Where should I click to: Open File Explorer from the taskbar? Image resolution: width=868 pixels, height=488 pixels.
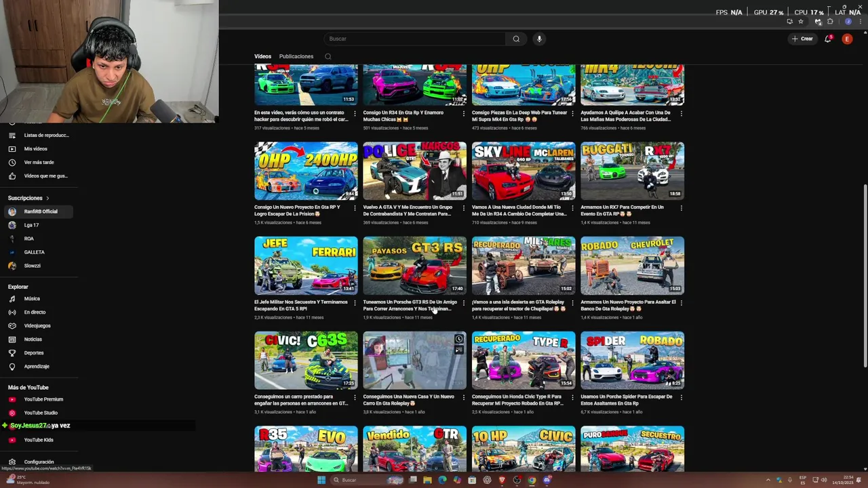[x=427, y=480]
